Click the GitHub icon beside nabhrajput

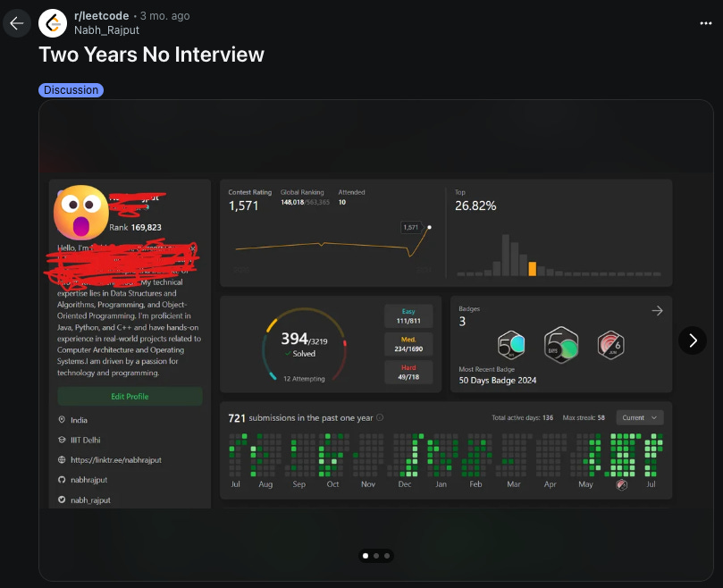[x=62, y=480]
